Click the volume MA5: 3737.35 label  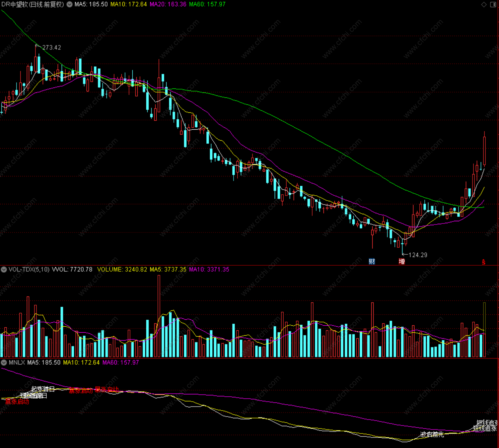[168, 269]
